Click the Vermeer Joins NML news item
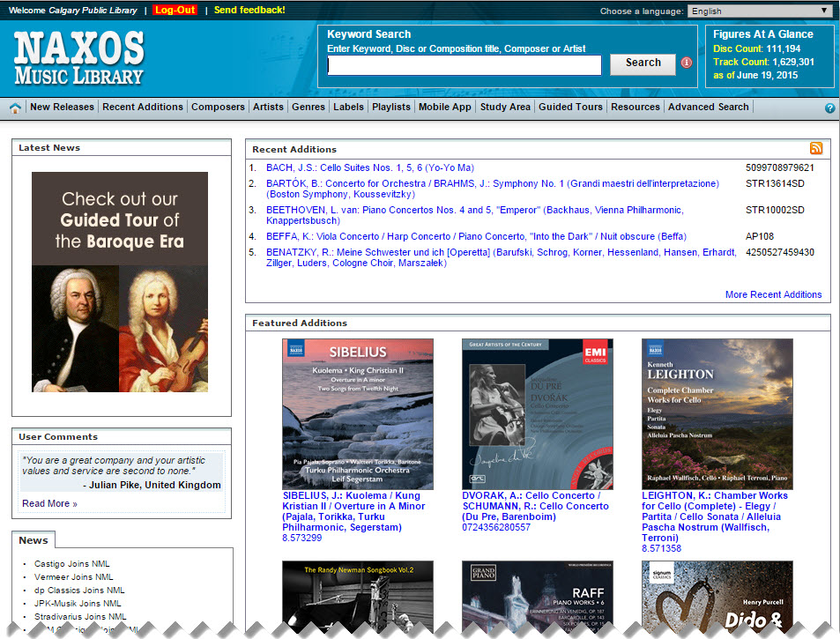The image size is (840, 639). tap(74, 577)
